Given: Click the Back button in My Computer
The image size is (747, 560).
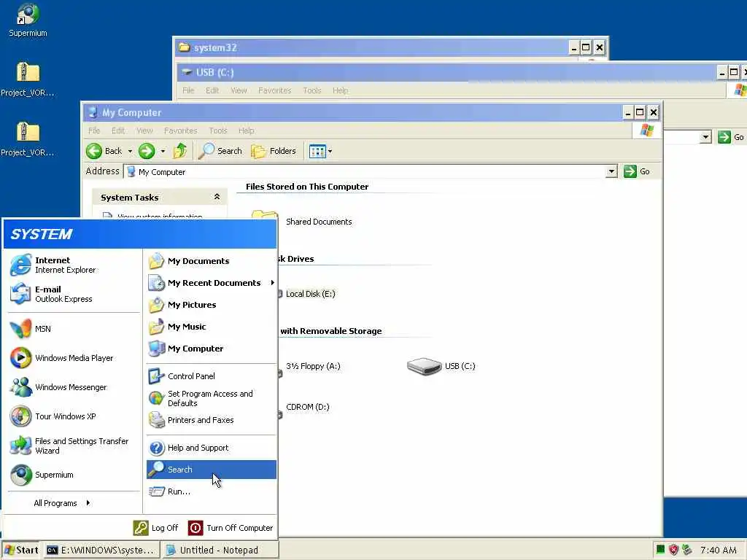Looking at the screenshot, I should [104, 151].
